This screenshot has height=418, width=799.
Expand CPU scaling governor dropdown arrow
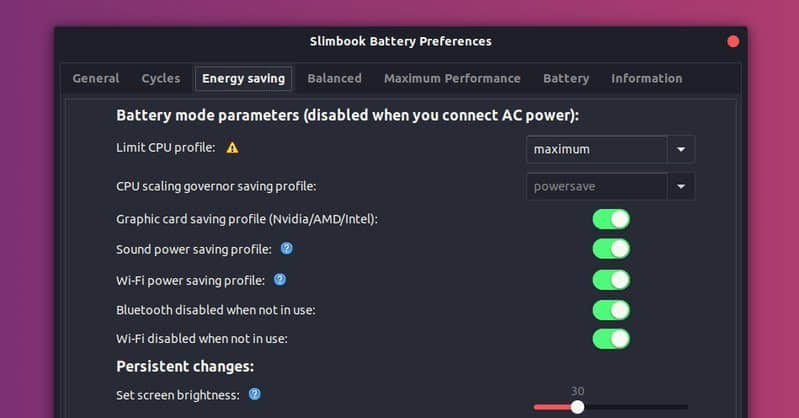[x=681, y=186]
